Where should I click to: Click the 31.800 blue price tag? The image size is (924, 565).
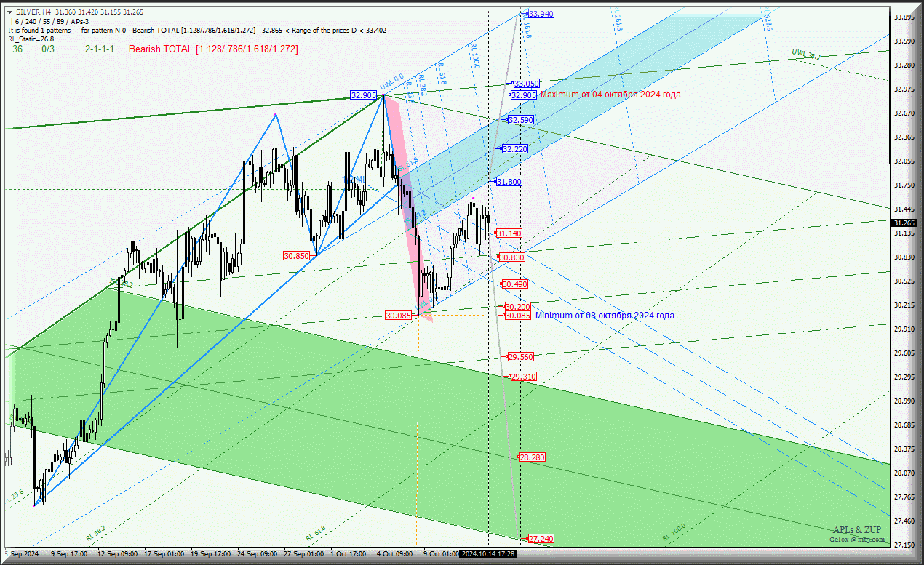pyautogui.click(x=509, y=182)
